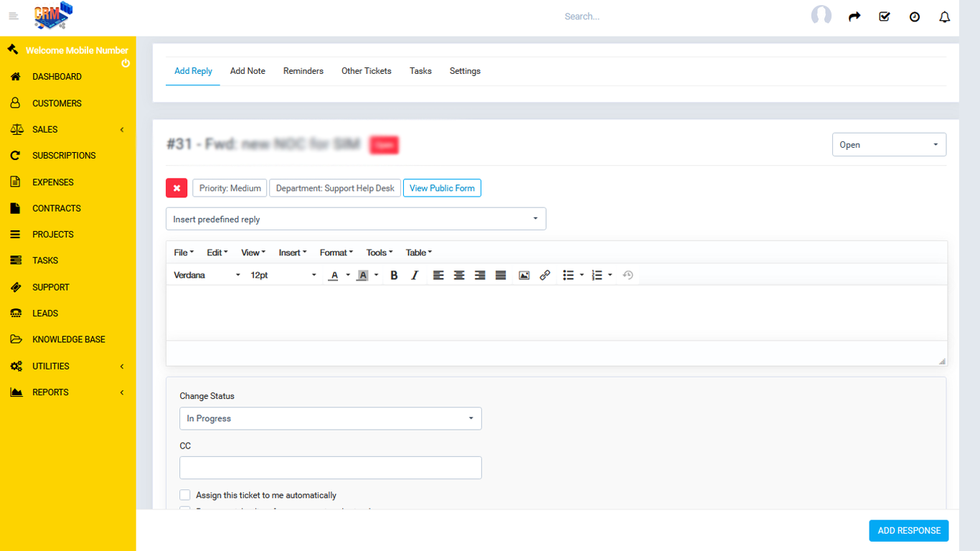
Task: Apply italic formatting in the editor
Action: pos(415,275)
